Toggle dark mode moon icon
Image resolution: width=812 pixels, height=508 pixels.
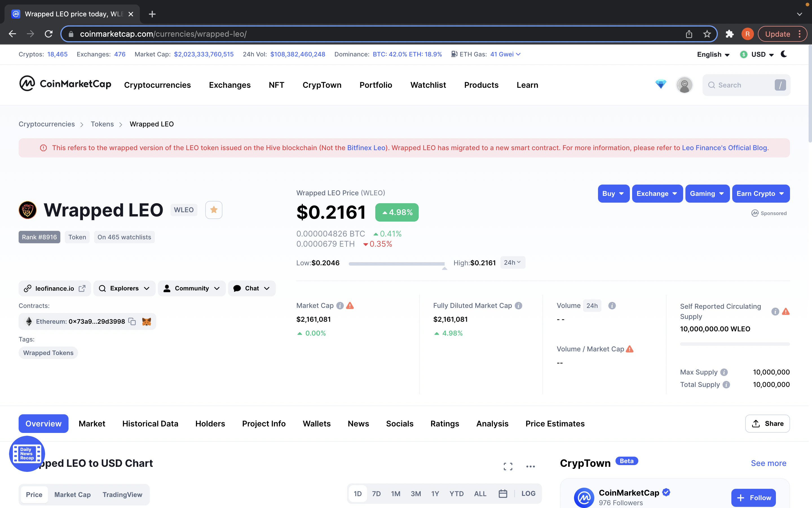click(x=784, y=54)
